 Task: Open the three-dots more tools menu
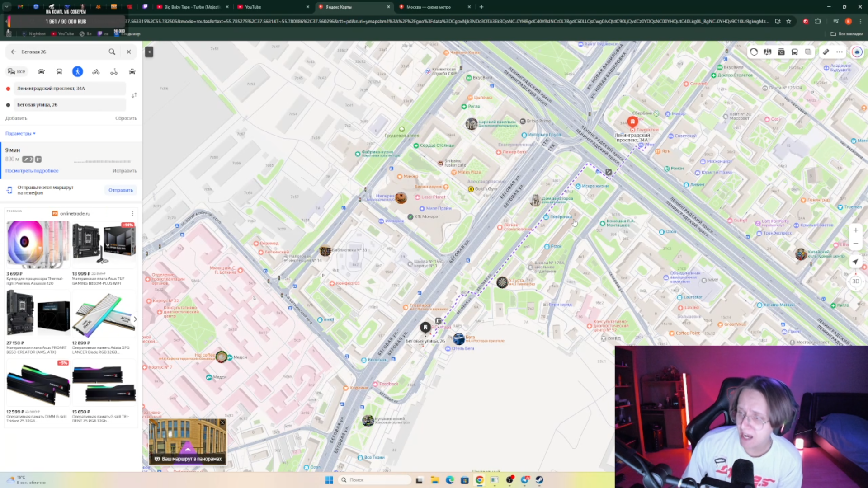pyautogui.click(x=840, y=52)
